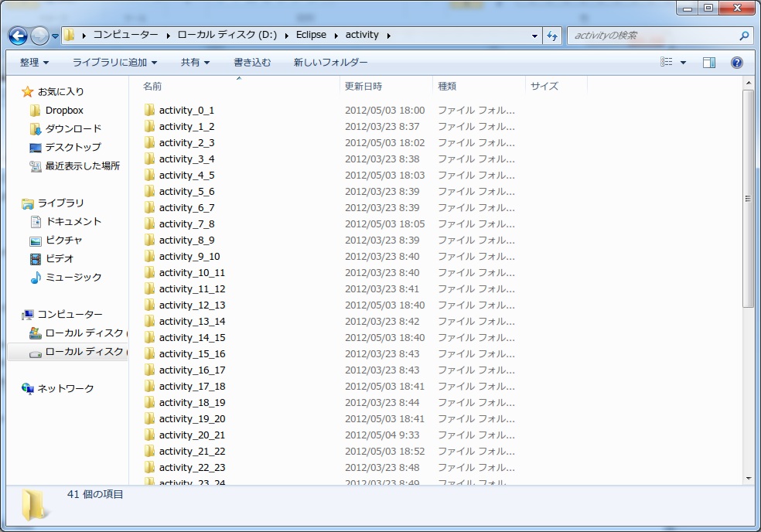Expand the view options dropdown arrow

point(683,63)
